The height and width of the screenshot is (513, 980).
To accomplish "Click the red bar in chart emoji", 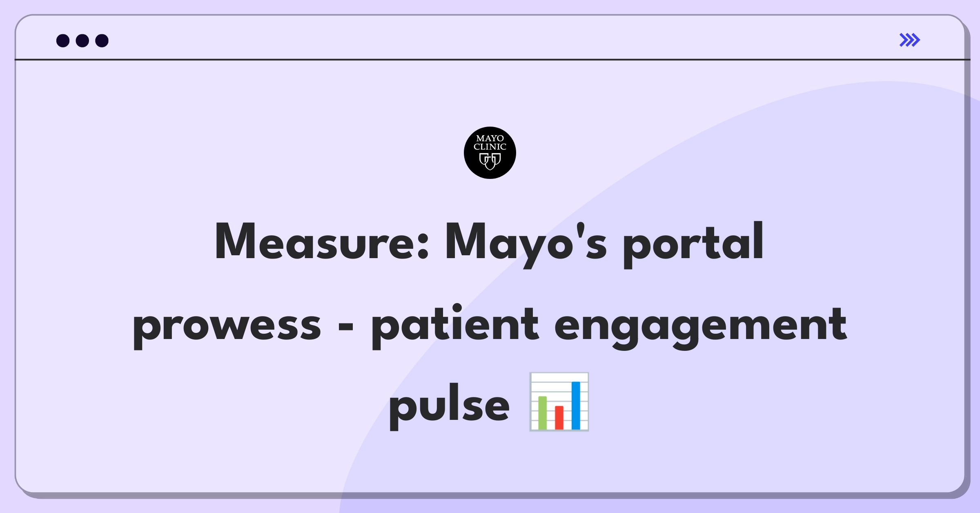I will [559, 418].
